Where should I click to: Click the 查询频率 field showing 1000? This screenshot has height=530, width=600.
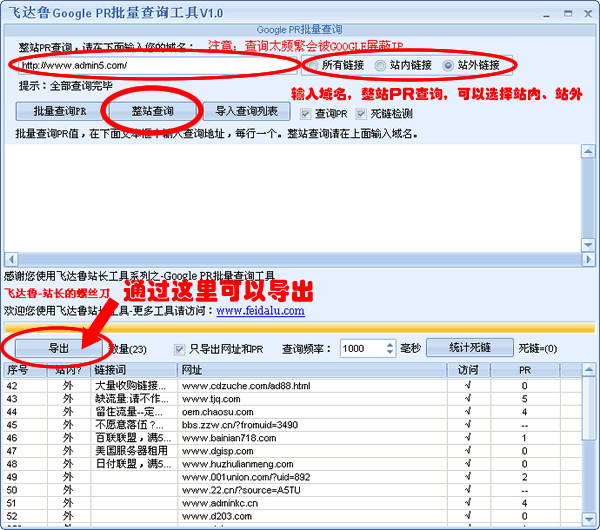[363, 349]
